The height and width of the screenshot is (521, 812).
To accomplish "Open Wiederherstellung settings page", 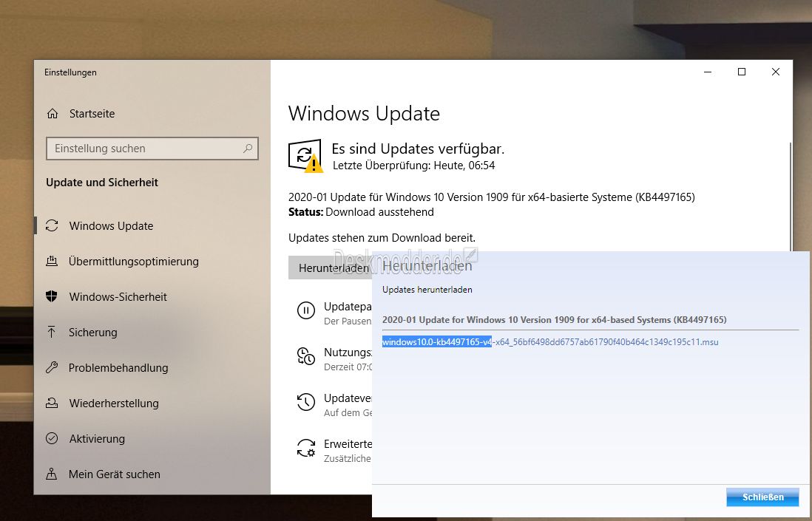I will pos(114,403).
